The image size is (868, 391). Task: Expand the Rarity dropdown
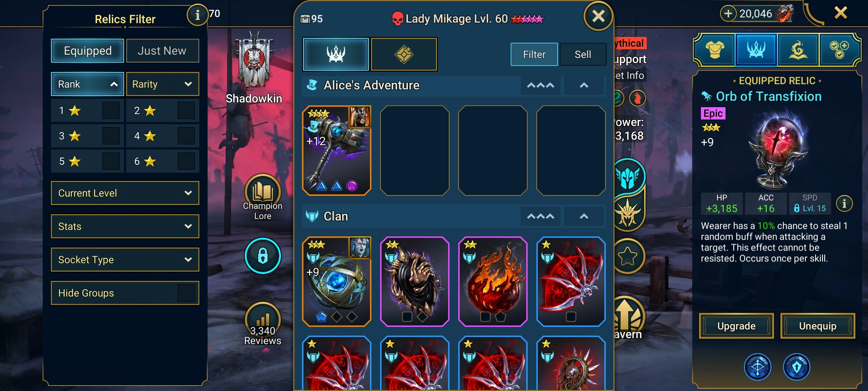(x=162, y=84)
